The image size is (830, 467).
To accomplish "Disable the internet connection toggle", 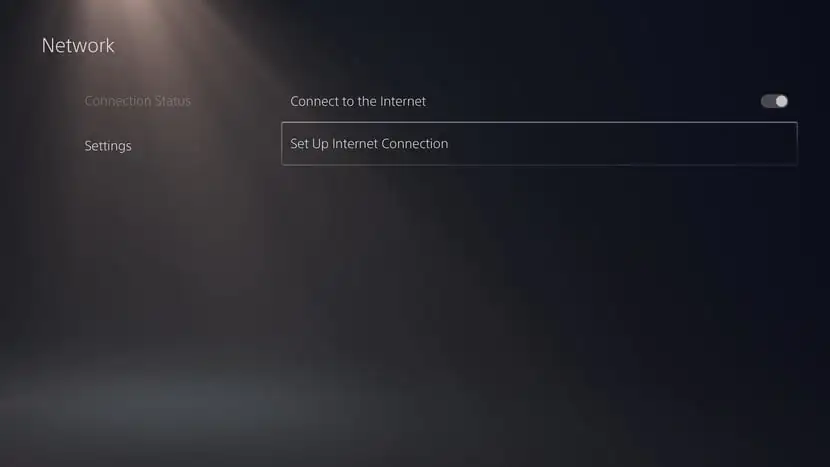I will click(x=774, y=101).
